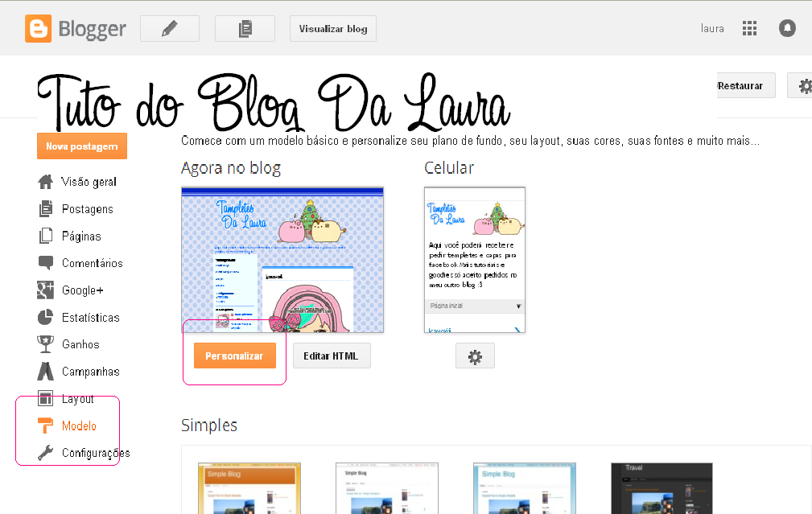Click the laura account name
This screenshot has width=812, height=514.
click(x=712, y=28)
